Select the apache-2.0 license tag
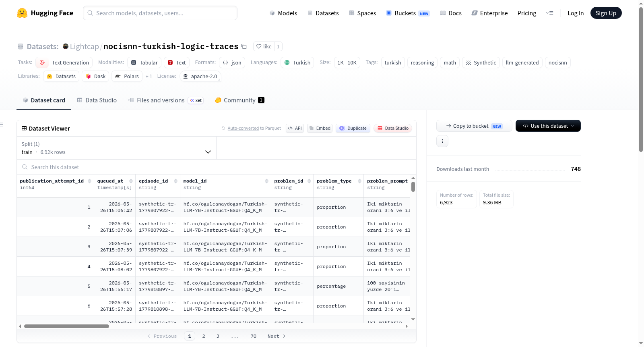The image size is (644, 347). pos(200,76)
